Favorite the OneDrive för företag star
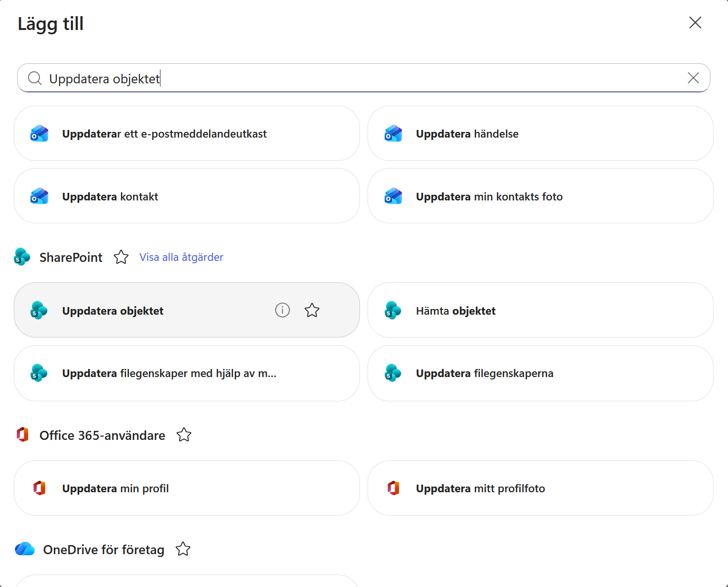Viewport: 728px width, 587px height. pos(183,549)
